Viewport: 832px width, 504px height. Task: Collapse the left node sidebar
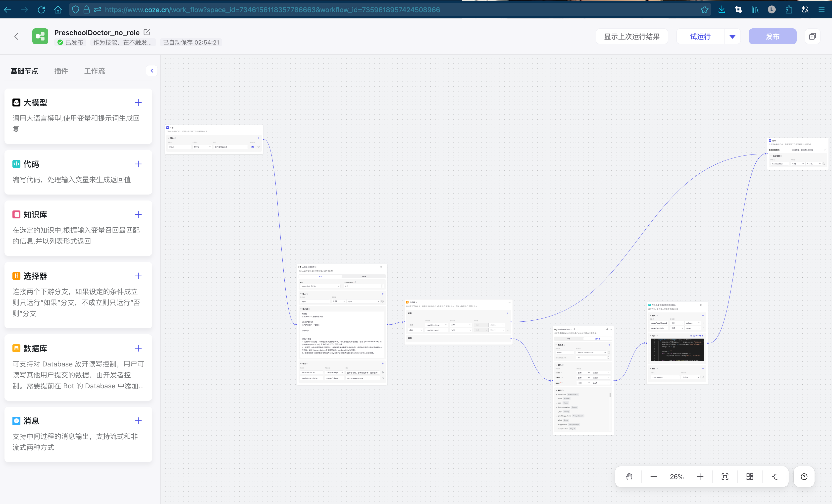(x=152, y=71)
